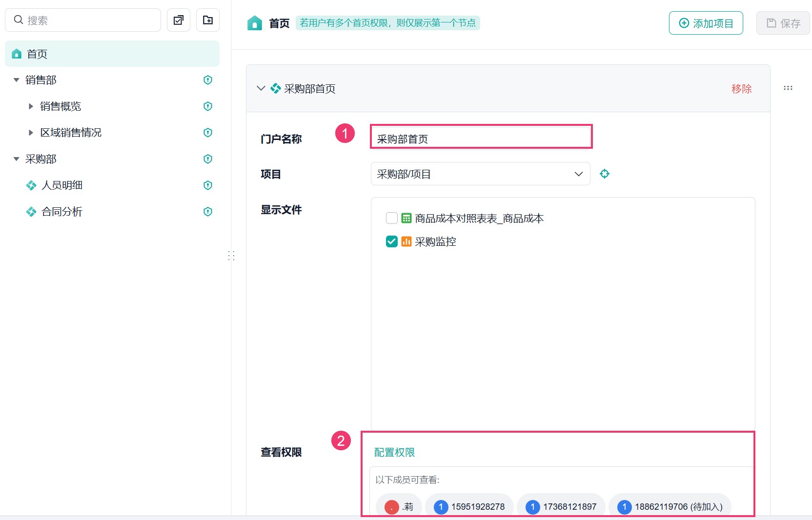Click the 配置权限 link

[x=394, y=452]
